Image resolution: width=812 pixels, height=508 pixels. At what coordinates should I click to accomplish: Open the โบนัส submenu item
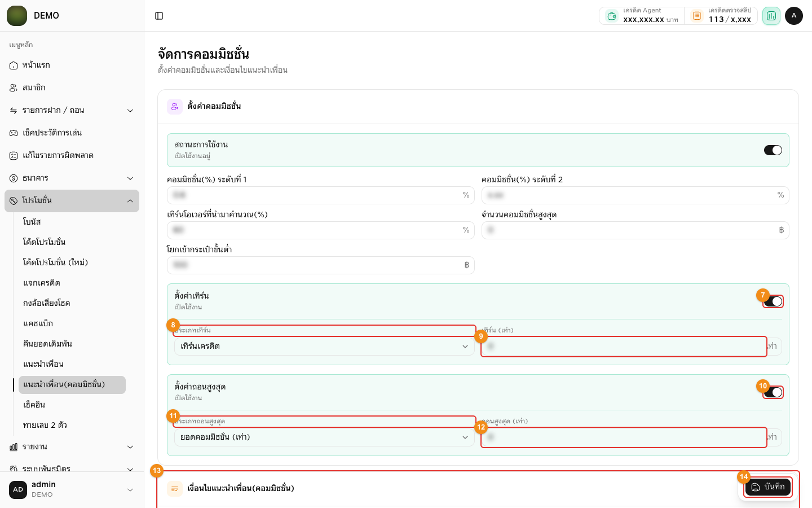pyautogui.click(x=72, y=222)
